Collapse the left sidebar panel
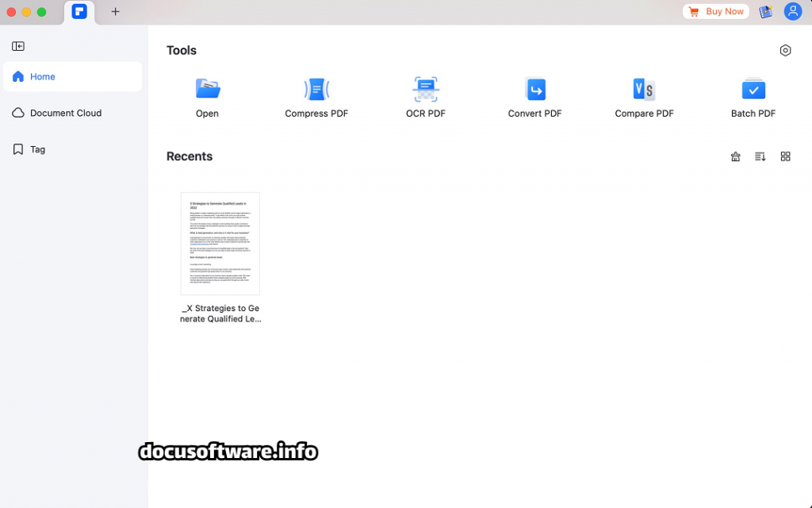Screen dimensions: 812x508 (x=18, y=47)
